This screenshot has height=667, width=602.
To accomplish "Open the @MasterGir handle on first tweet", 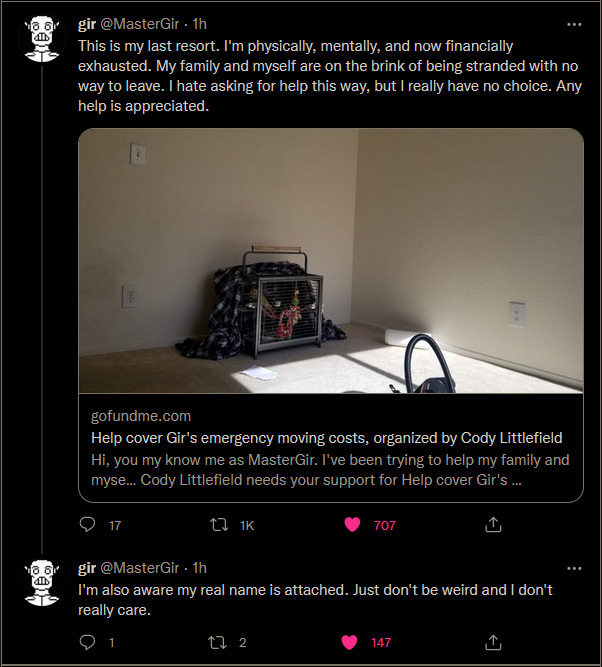I will [x=140, y=24].
